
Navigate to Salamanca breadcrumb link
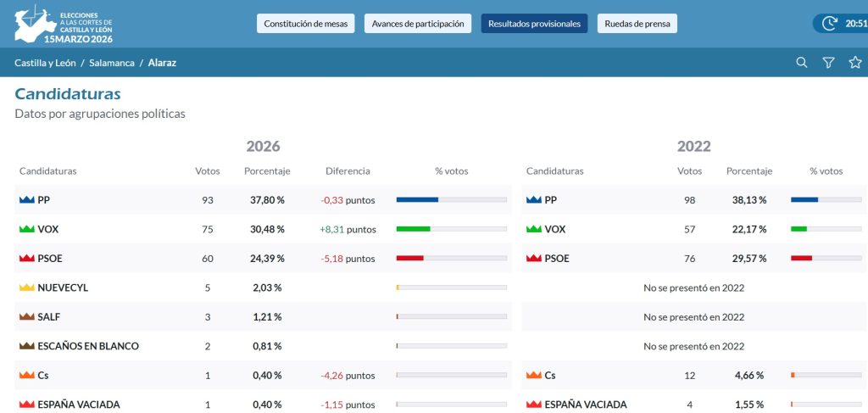coord(112,63)
